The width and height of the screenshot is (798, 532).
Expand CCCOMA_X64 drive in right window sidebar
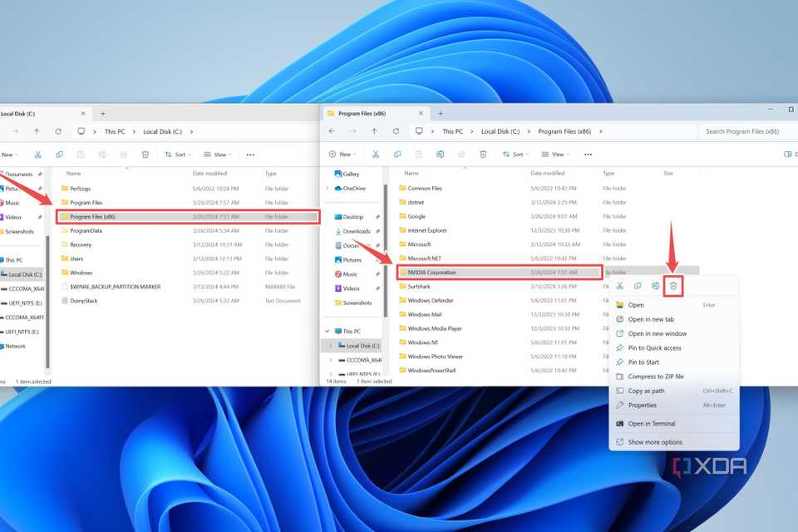[x=331, y=360]
